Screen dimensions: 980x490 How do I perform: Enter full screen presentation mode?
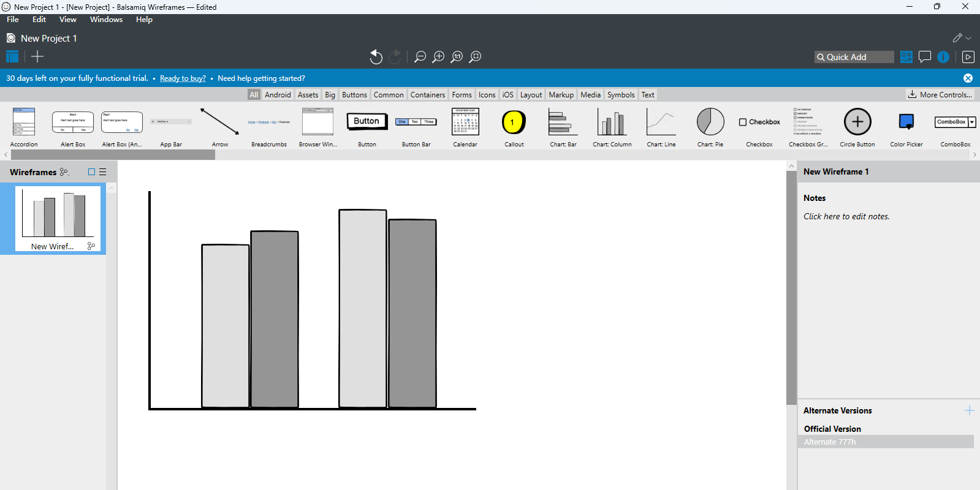pos(968,57)
